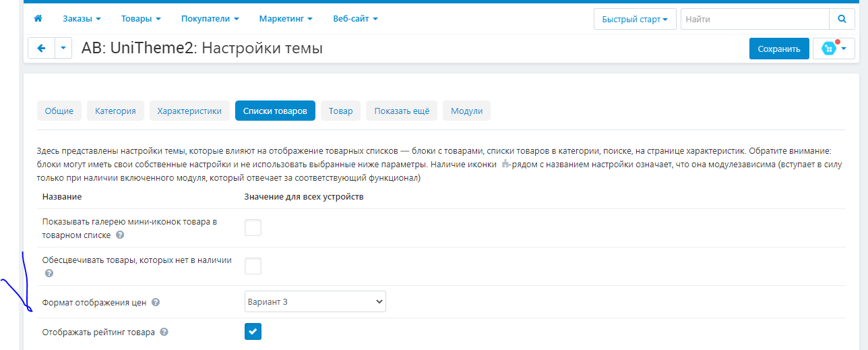
Task: Expand the dropdown arrow beside back button
Action: [63, 49]
